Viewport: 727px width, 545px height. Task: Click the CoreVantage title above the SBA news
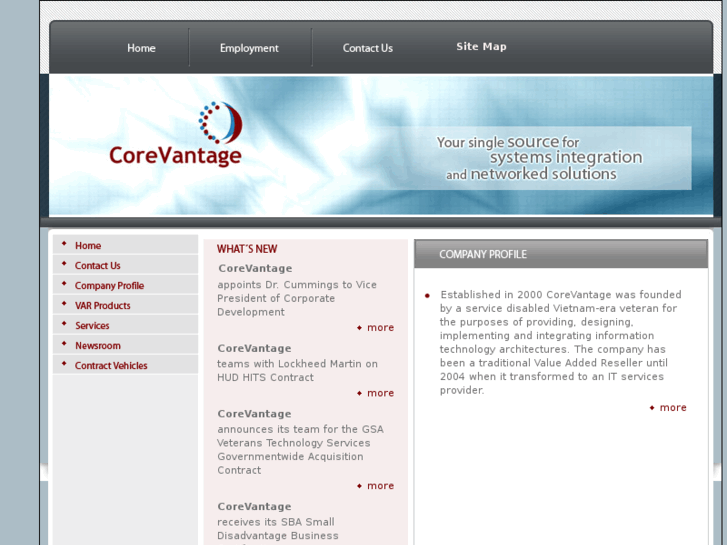pyautogui.click(x=255, y=506)
